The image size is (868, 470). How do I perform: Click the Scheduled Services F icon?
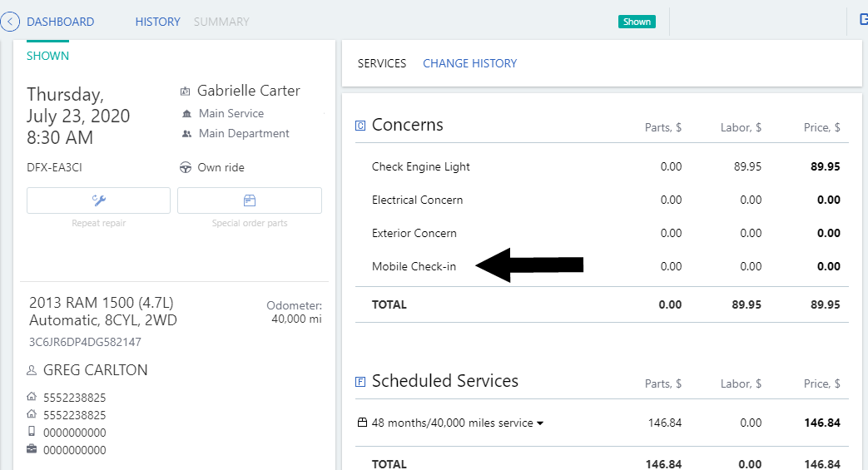coord(360,382)
